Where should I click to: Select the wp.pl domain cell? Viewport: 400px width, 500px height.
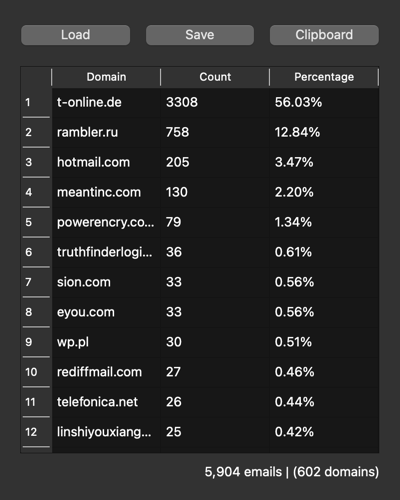point(106,342)
